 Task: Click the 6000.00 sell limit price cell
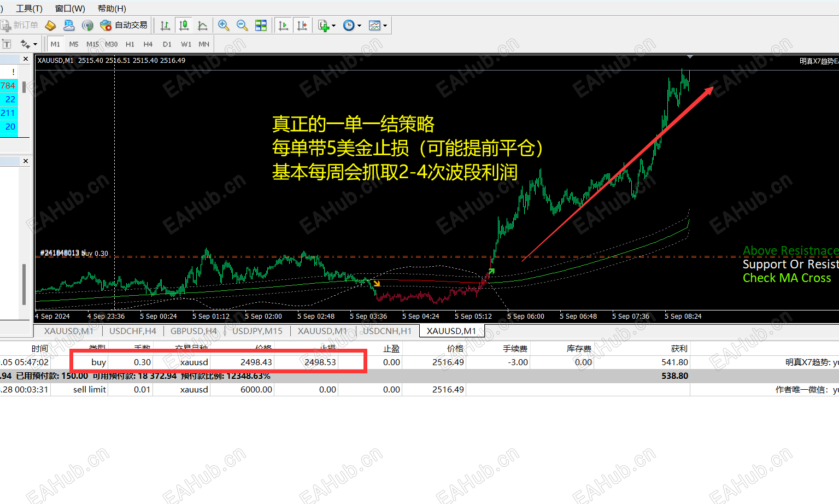[x=256, y=389]
